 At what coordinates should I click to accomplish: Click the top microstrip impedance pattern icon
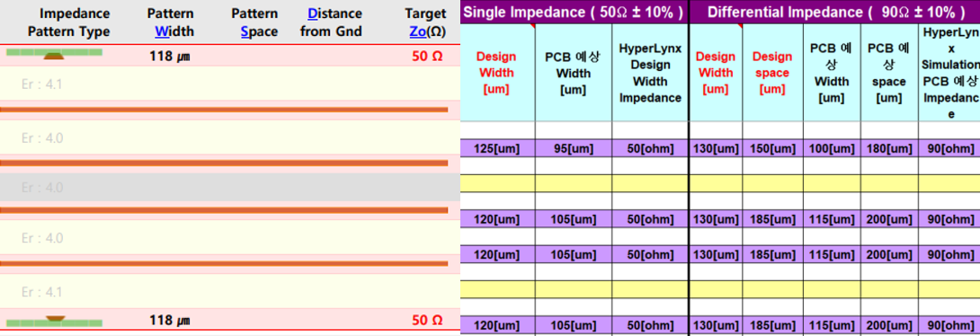(x=54, y=54)
